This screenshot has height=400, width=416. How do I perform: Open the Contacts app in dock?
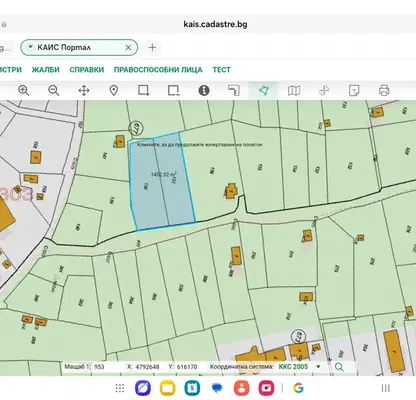coord(242,388)
